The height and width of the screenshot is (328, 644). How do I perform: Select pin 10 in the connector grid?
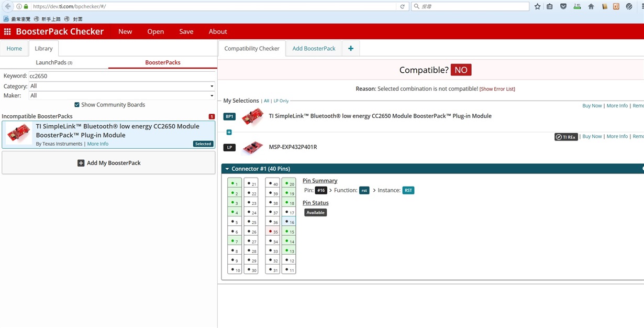coord(235,269)
